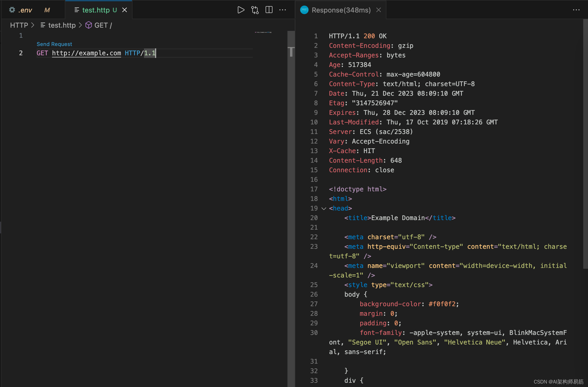Close the test.http tab

[x=125, y=10]
